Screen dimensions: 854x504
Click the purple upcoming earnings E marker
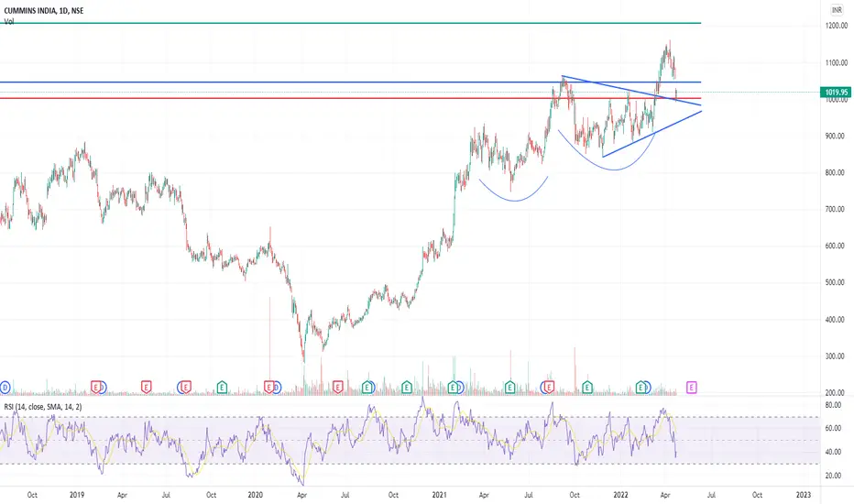pyautogui.click(x=691, y=388)
